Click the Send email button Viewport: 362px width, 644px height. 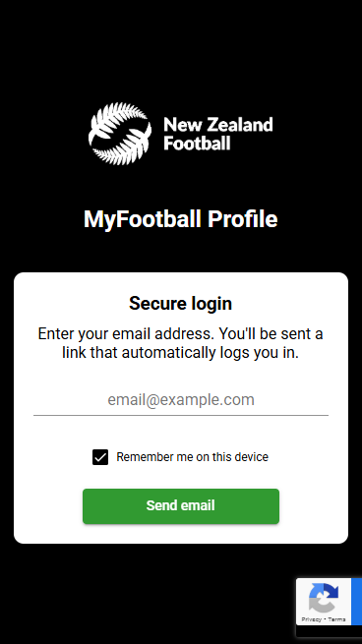181,506
